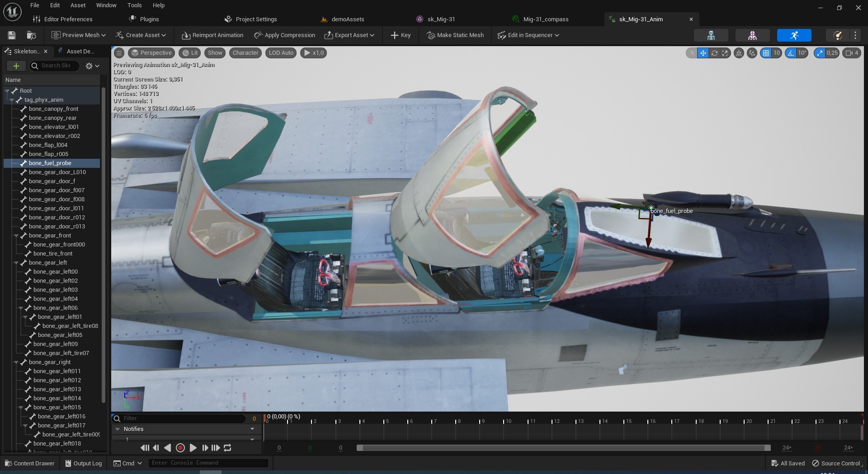868x474 pixels.
Task: Activate the Scale gizmo tool
Action: coord(725,53)
